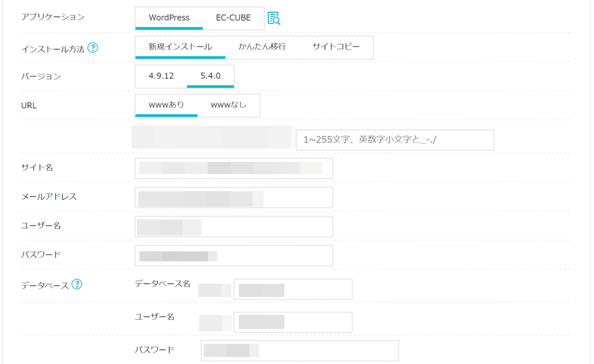Select version 5.4.0
The image size is (594, 364).
click(210, 76)
